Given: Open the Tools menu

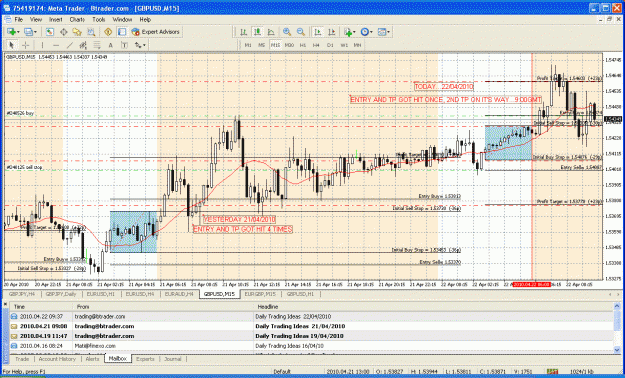Looking at the screenshot, I should [x=98, y=19].
